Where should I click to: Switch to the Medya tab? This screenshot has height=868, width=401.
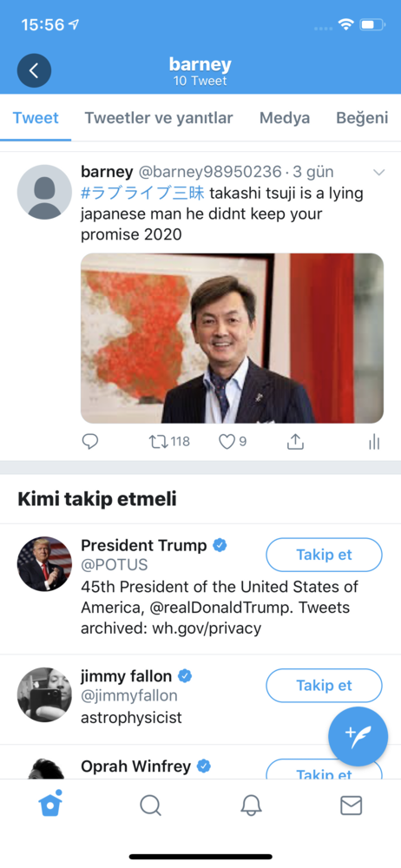pos(285,118)
